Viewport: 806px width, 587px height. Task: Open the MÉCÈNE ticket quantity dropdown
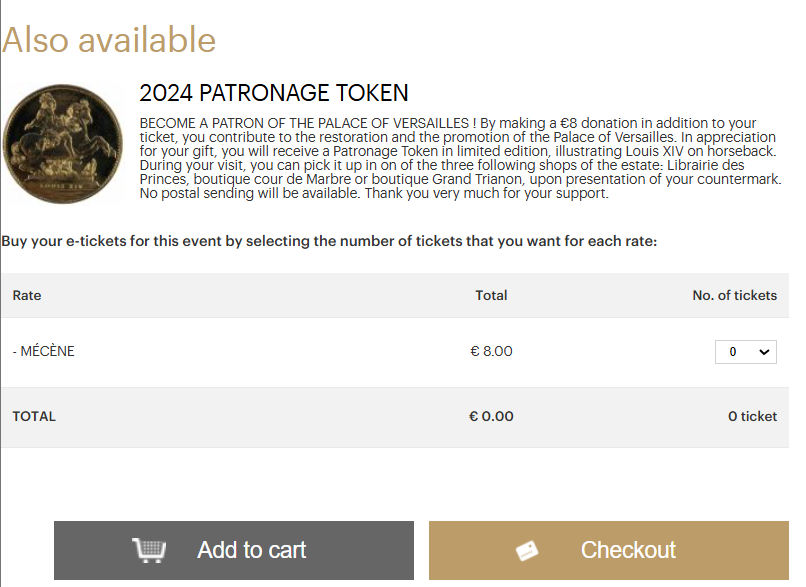click(745, 352)
